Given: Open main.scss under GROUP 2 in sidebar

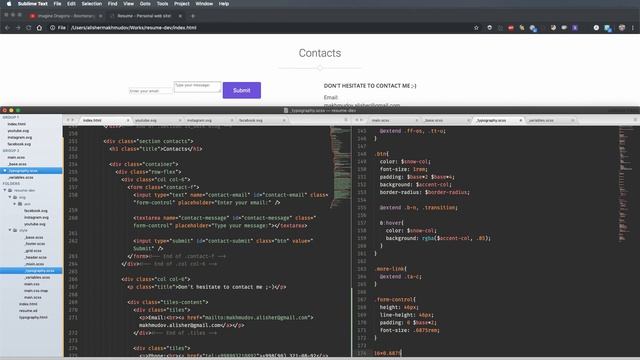Looking at the screenshot, I should coord(16,157).
